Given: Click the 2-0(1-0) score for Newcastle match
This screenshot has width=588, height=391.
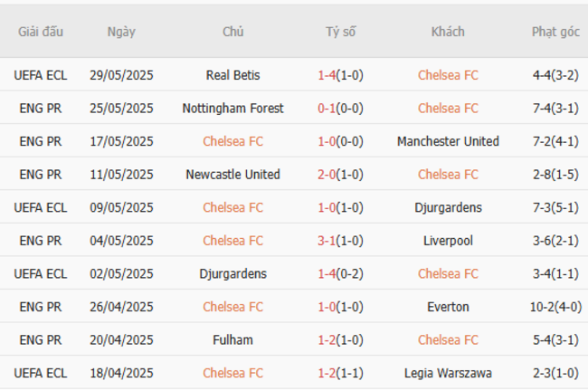Looking at the screenshot, I should (340, 175).
